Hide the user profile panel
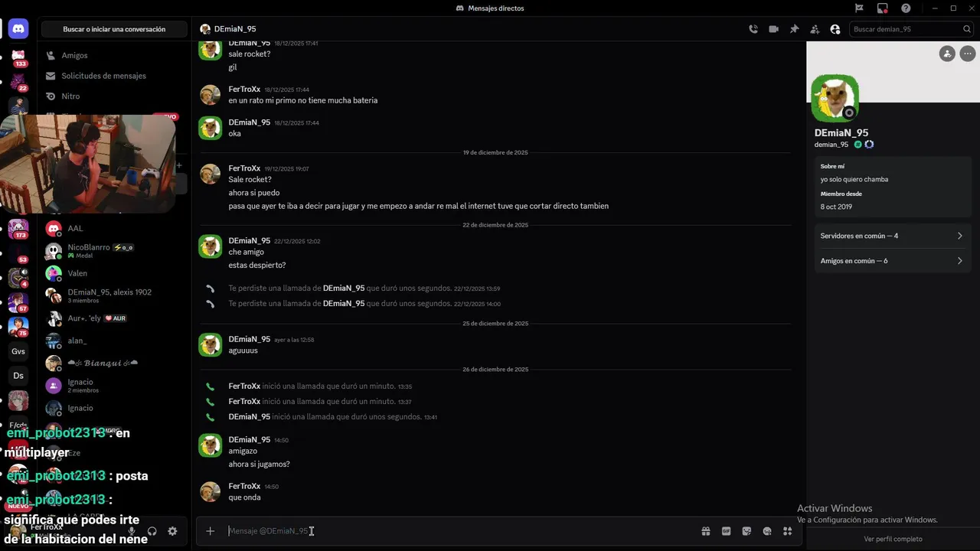980x551 pixels. (835, 29)
